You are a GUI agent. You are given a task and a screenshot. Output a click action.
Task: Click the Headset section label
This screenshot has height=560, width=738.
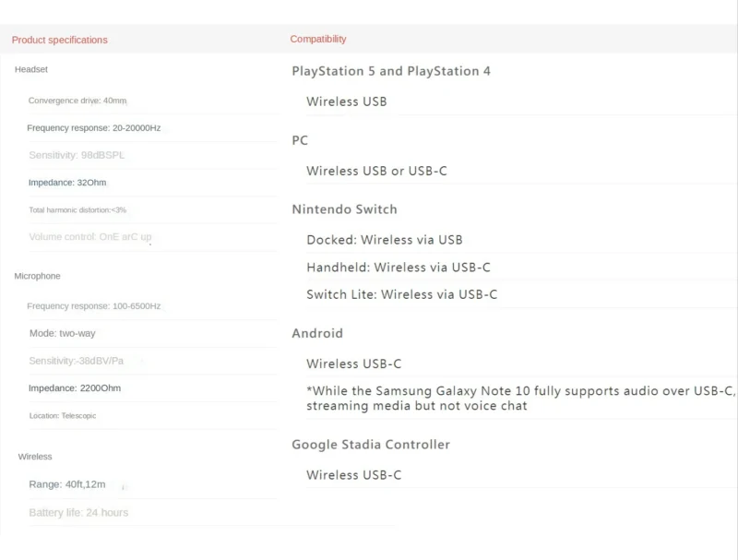pyautogui.click(x=31, y=69)
